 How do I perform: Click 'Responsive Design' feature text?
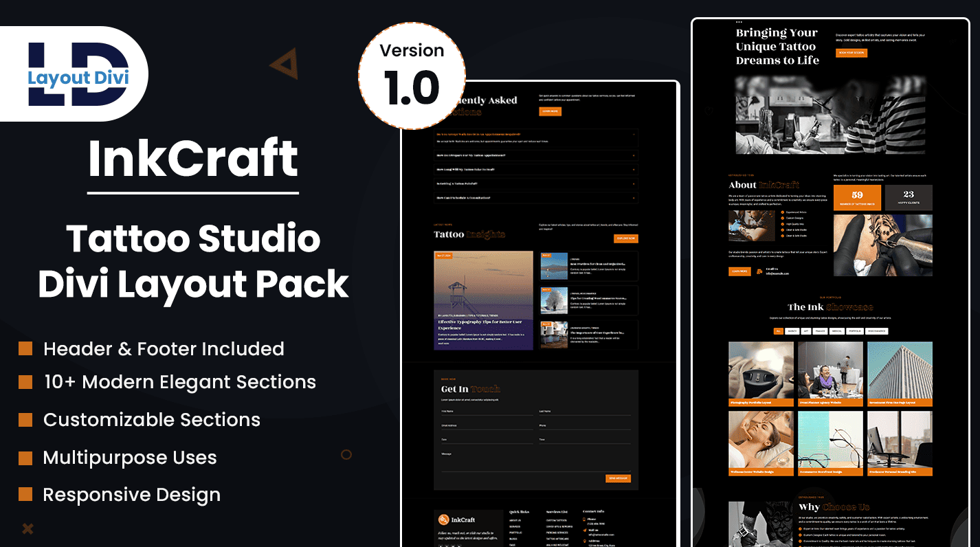click(x=132, y=495)
